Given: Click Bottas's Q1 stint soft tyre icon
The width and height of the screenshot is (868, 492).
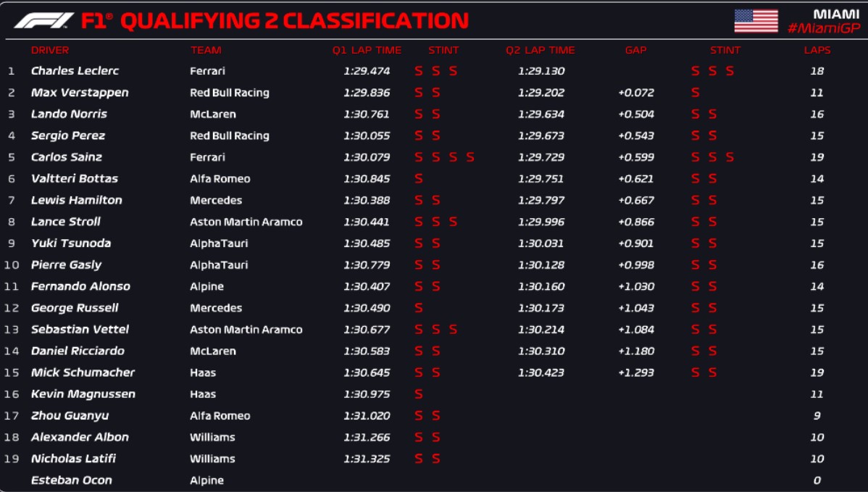Looking at the screenshot, I should 419,179.
